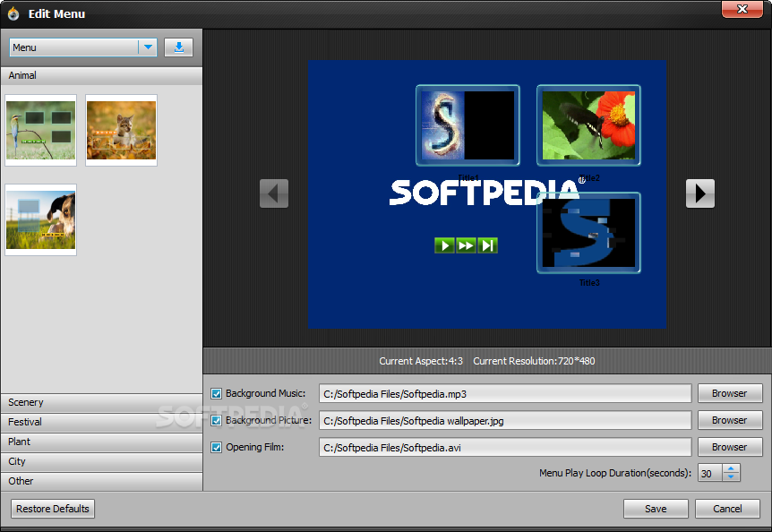This screenshot has width=772, height=532.
Task: Collapse the Animal template category
Action: pyautogui.click(x=101, y=76)
